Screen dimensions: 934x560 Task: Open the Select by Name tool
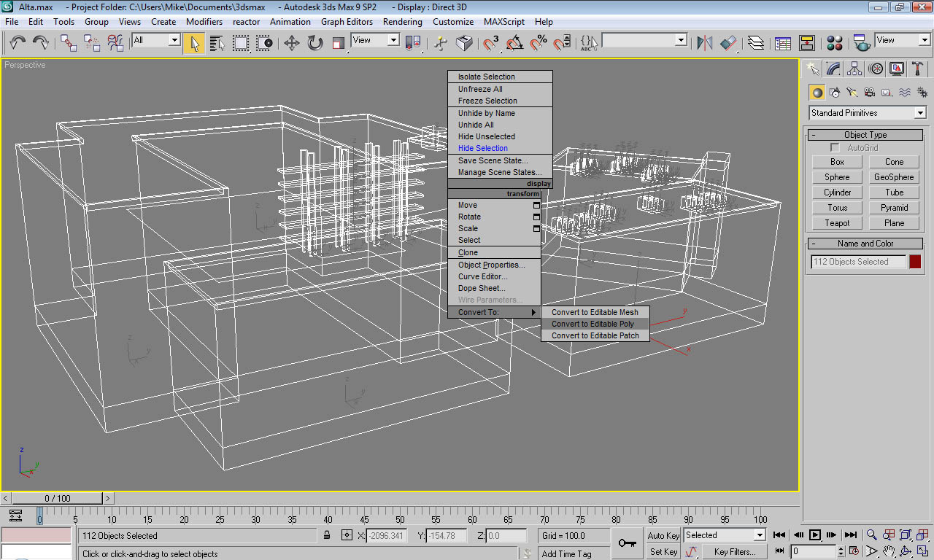click(217, 43)
